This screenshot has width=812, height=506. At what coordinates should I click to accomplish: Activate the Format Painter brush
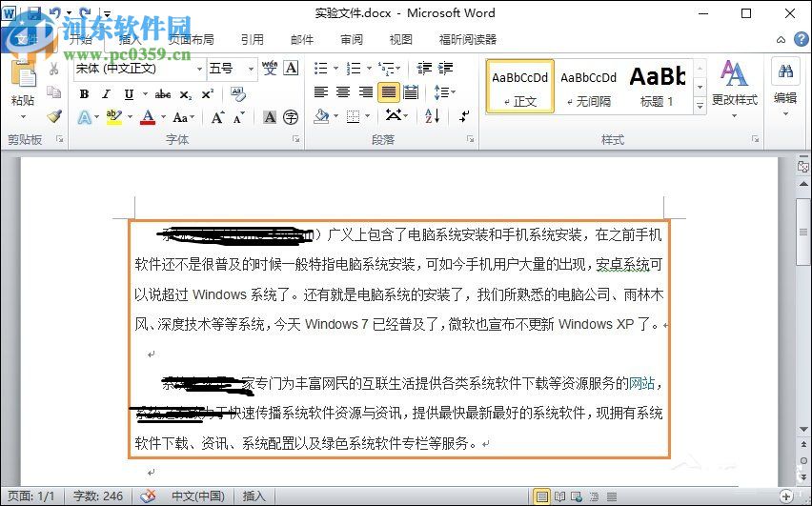54,116
